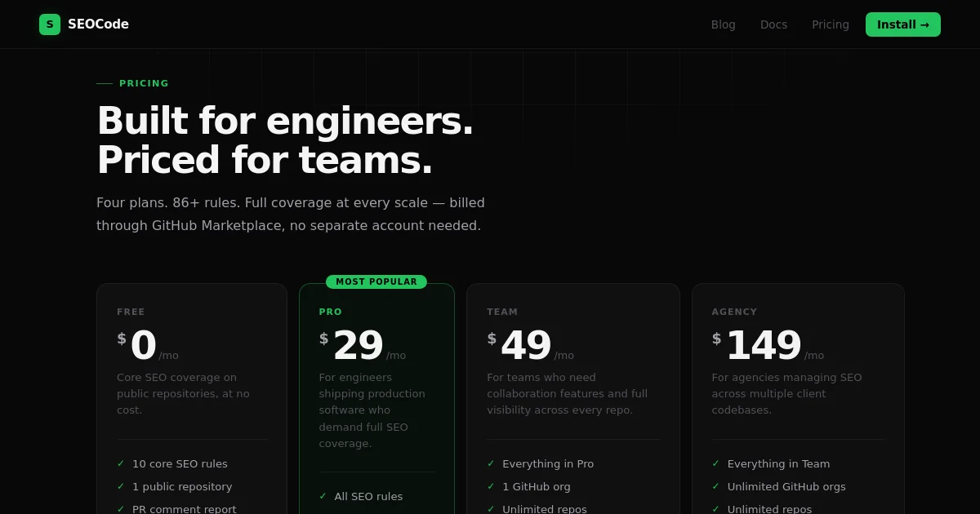Viewport: 980px width, 514px height.
Task: Click the 'Unlimited GitHub orgs' feature text
Action: (786, 486)
